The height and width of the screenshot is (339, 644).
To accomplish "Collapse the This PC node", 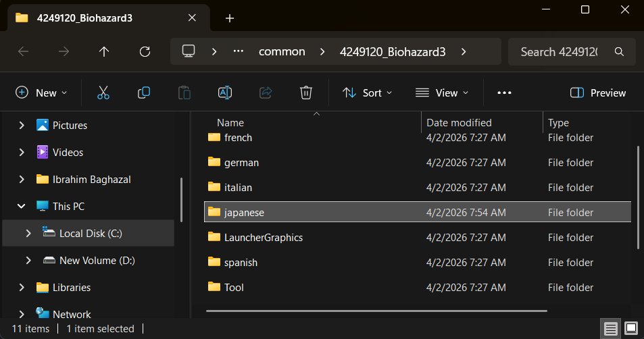I will click(22, 206).
